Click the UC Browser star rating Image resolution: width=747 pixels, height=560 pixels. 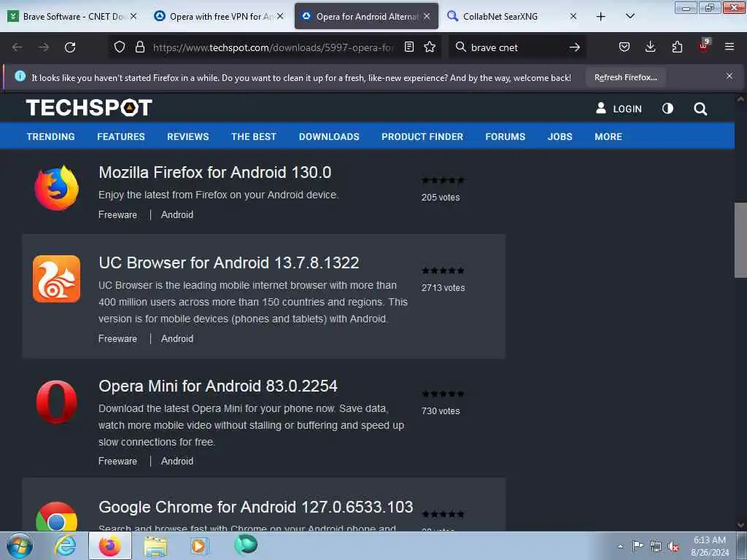point(443,271)
